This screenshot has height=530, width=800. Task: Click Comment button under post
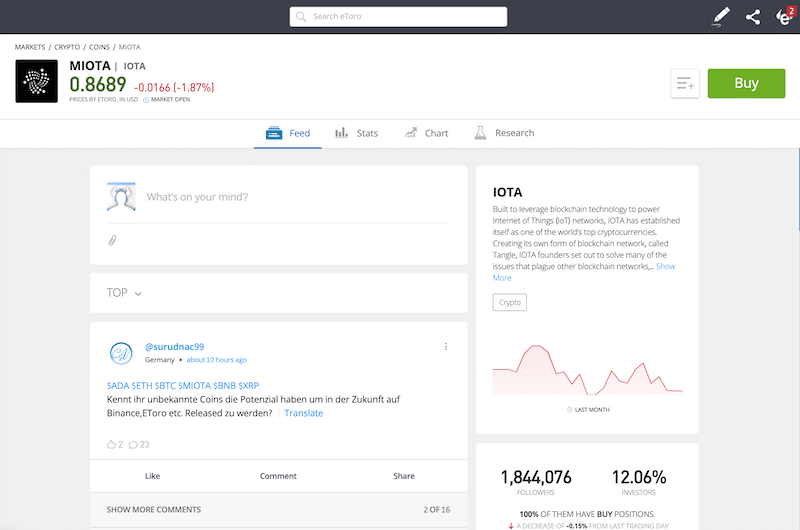click(278, 476)
